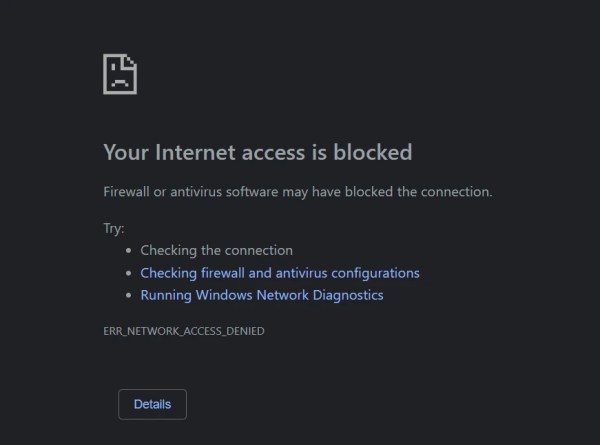Click the word 'connection' ending the explanation sentence
Image resolution: width=600 pixels, height=445 pixels.
point(457,191)
